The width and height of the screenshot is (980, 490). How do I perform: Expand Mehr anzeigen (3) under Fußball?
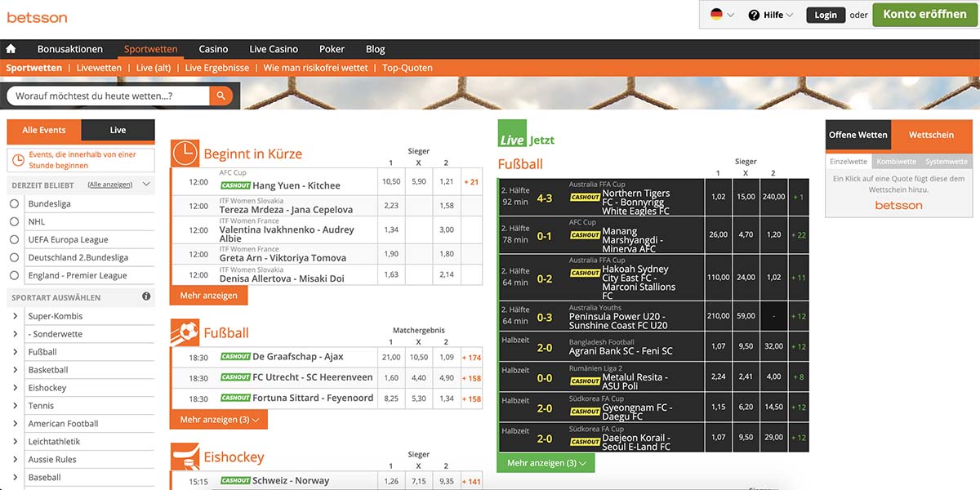pyautogui.click(x=219, y=420)
